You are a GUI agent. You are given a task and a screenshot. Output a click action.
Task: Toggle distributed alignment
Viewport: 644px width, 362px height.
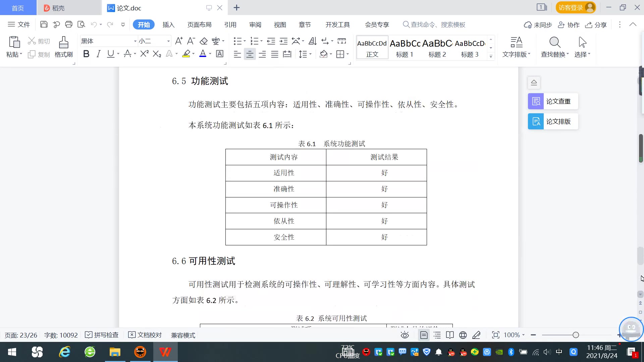point(287,54)
